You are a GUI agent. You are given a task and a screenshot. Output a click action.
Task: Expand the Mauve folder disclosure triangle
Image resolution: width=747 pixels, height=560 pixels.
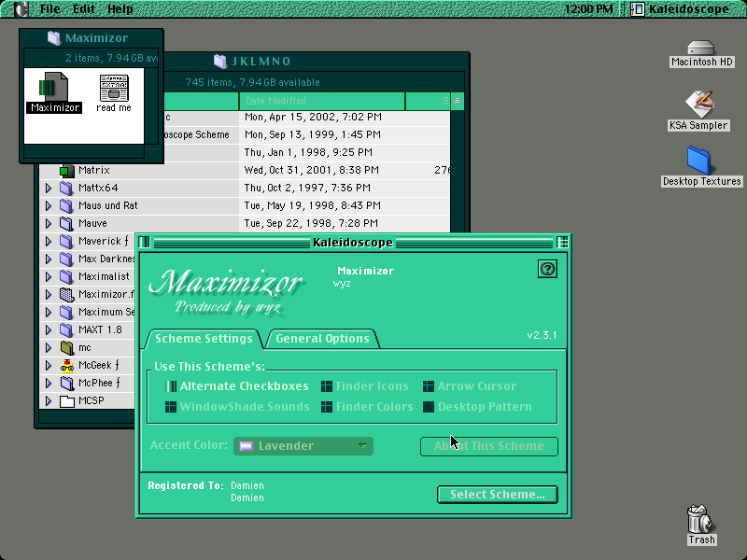pos(49,223)
